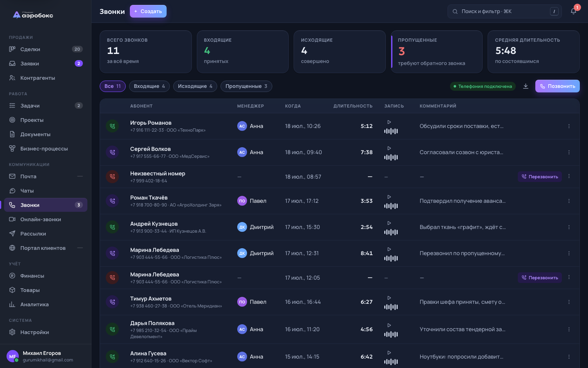
Task: Open the Финансы section in the sidebar
Action: pos(46,276)
